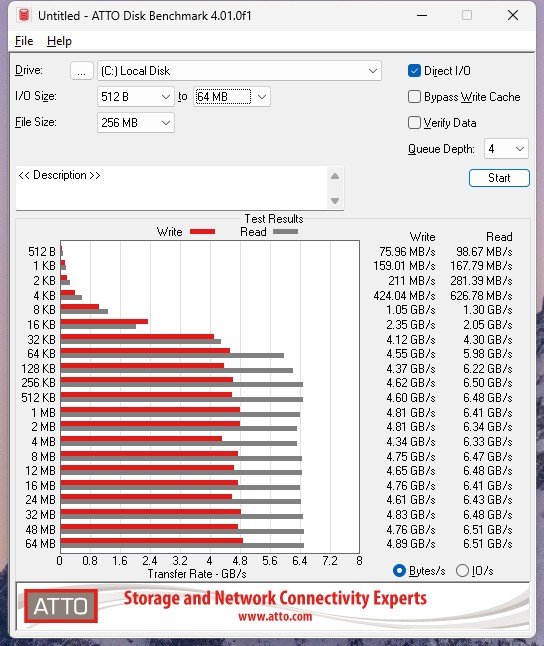Close the ATTO Disk Benchmark window
Viewport: 544px width, 646px height.
pos(513,16)
